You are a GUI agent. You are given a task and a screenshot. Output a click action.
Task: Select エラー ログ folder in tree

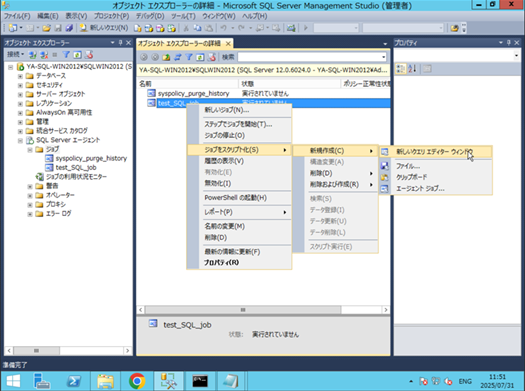pos(58,213)
